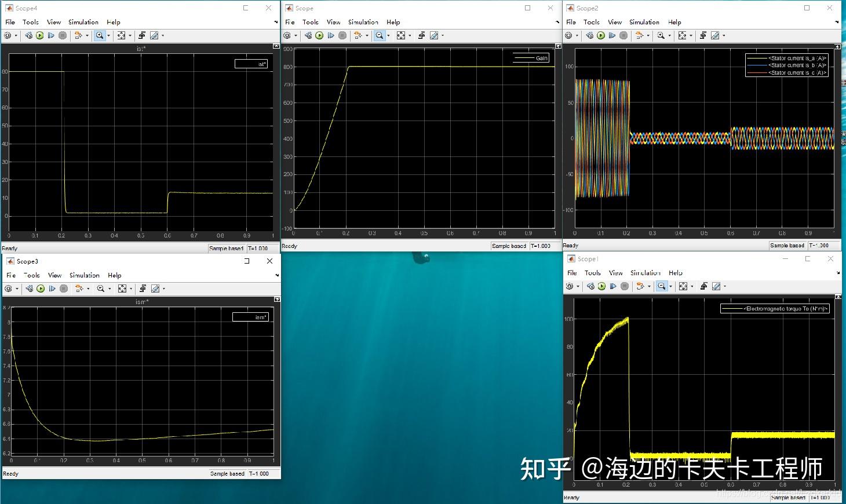Expand configuration gear dropdown arrow in Scope2
The height and width of the screenshot is (504, 846).
click(577, 35)
